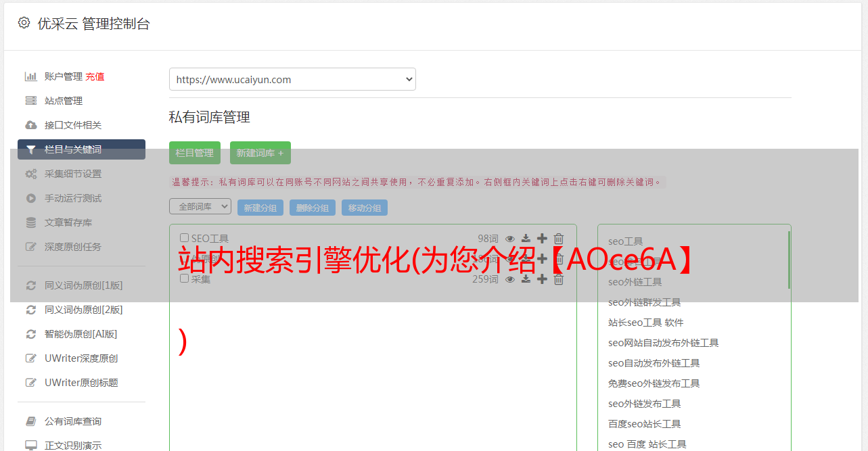Select keyword seo外链工具 in right list
This screenshot has height=451, width=868.
[x=635, y=282]
